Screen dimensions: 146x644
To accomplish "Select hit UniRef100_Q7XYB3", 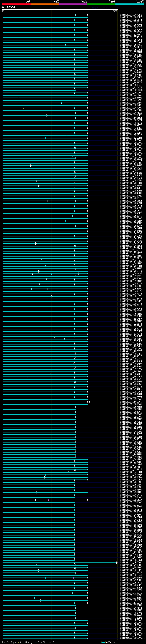I will pyautogui.click(x=131, y=462).
